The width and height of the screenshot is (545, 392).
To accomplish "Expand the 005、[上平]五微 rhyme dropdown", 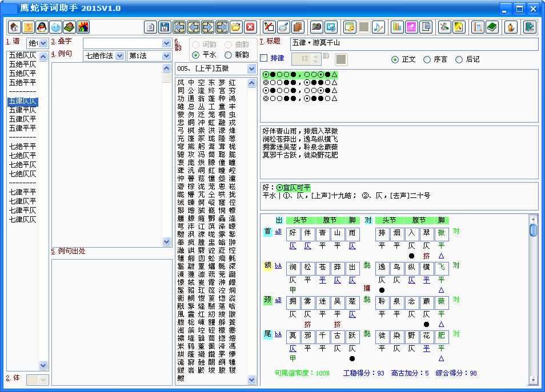I will pyautogui.click(x=252, y=68).
